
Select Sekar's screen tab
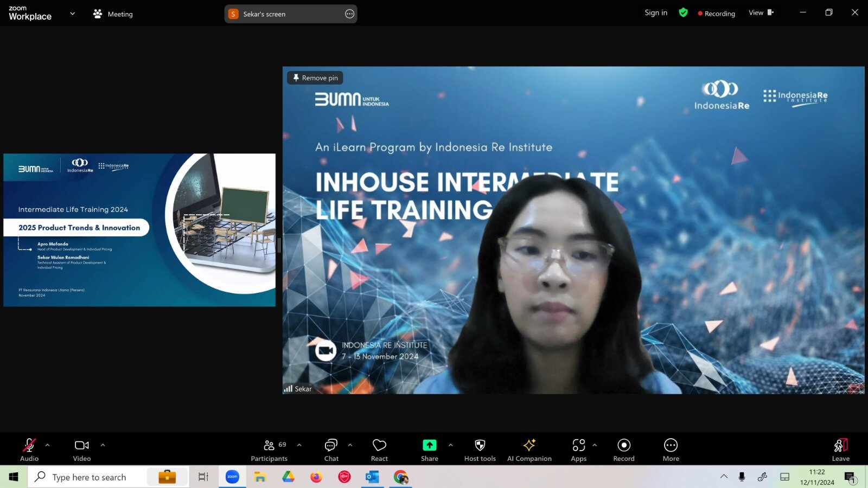pos(291,14)
